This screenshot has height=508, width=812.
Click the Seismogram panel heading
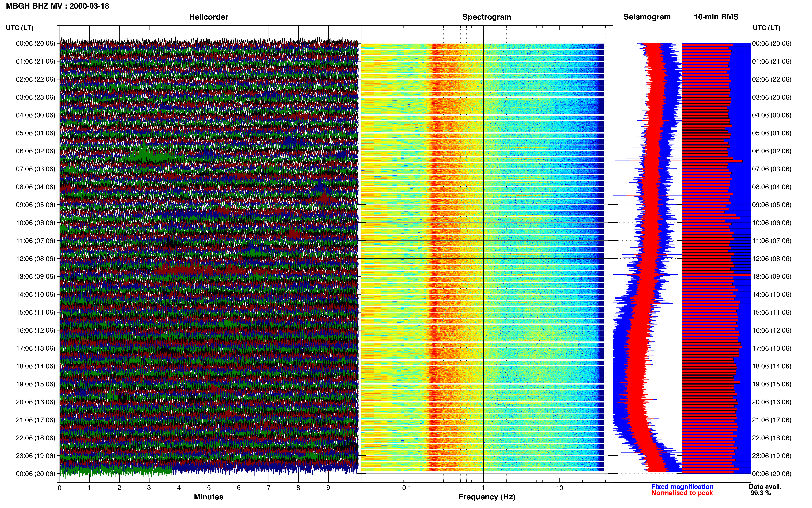tap(647, 17)
